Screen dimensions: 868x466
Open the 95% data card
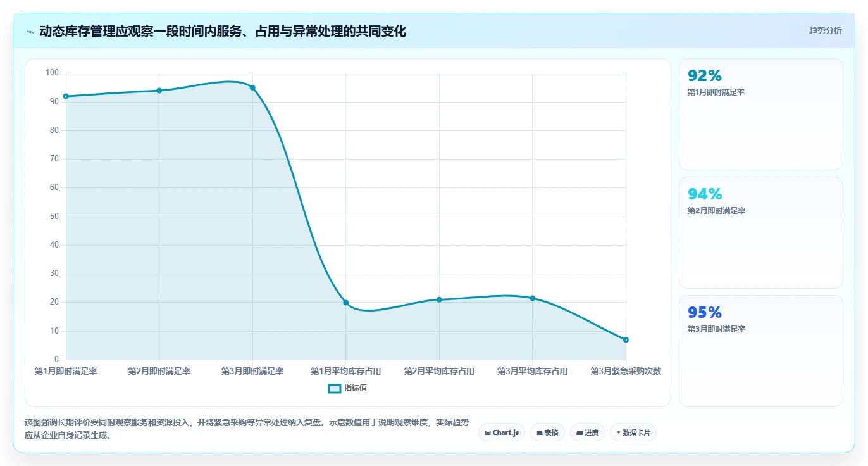point(761,351)
